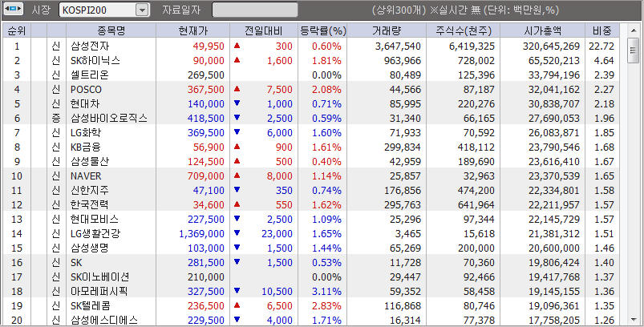Click the blue down arrow for LG생활건강
Image resolution: width=644 pixels, height=327 pixels.
click(x=237, y=233)
